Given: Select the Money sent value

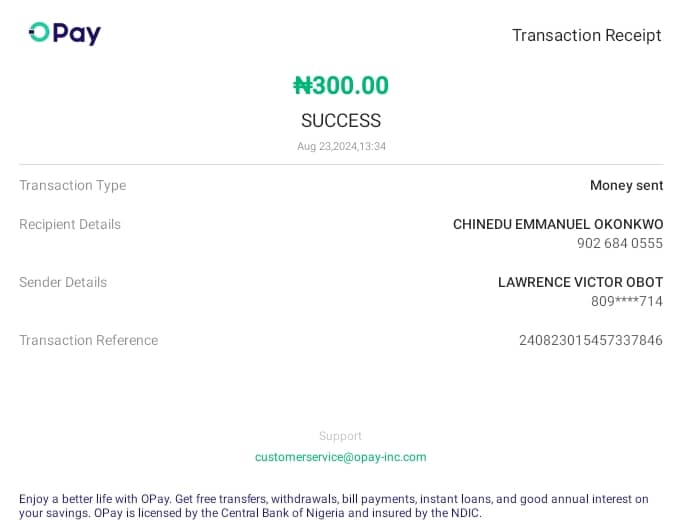Looking at the screenshot, I should click(x=626, y=185).
